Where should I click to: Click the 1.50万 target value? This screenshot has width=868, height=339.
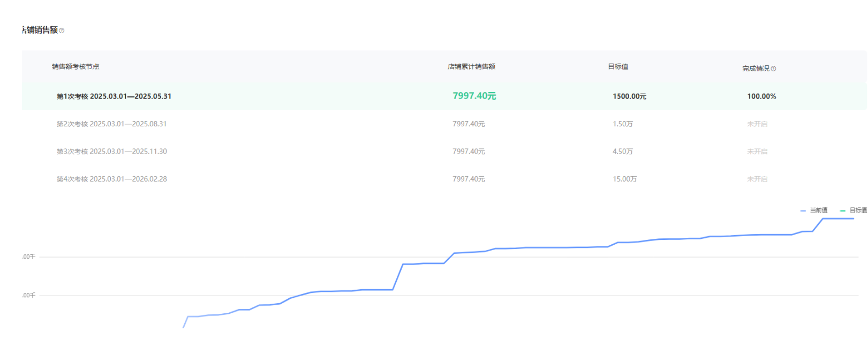623,124
